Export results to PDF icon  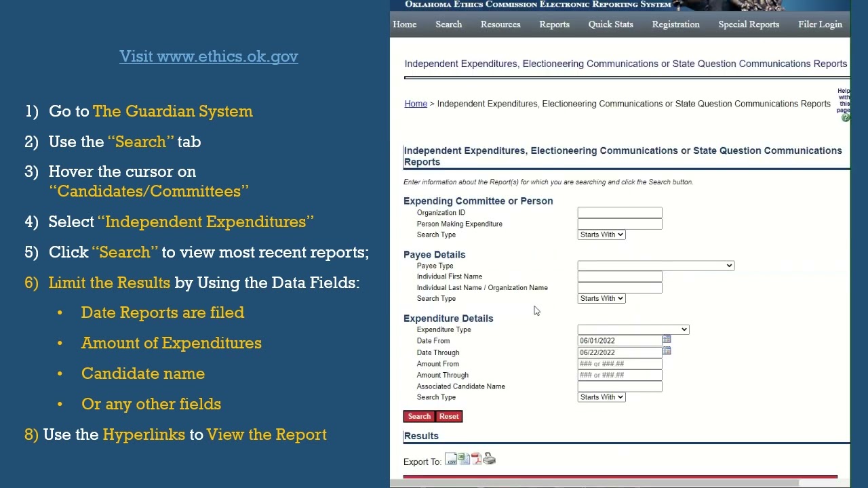click(476, 459)
